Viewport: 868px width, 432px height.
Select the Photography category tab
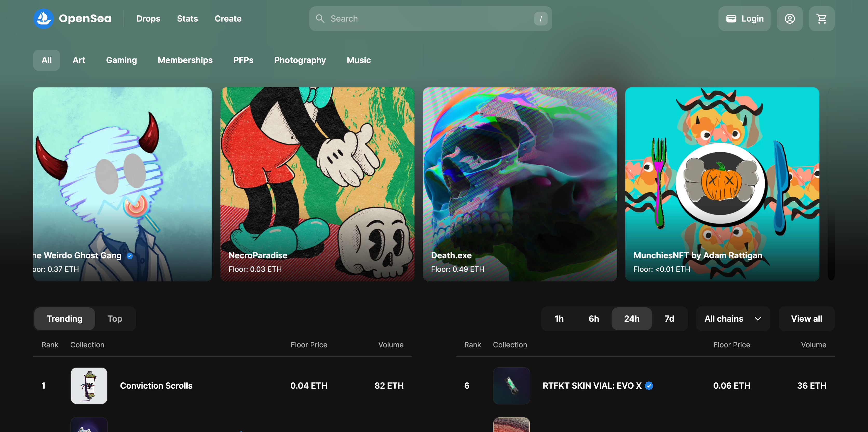[300, 60]
